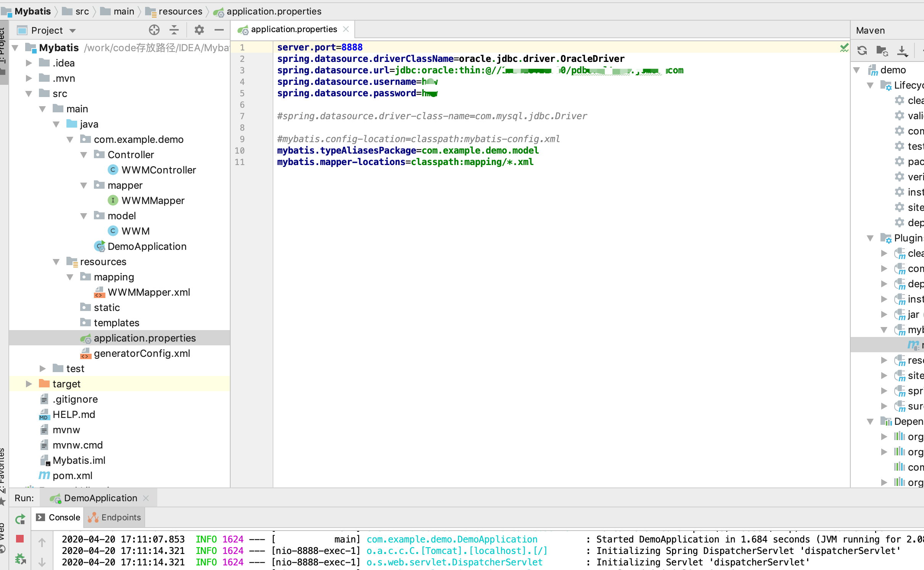Stop the running application with red square
Viewport: 924px width, 570px height.
click(x=20, y=539)
